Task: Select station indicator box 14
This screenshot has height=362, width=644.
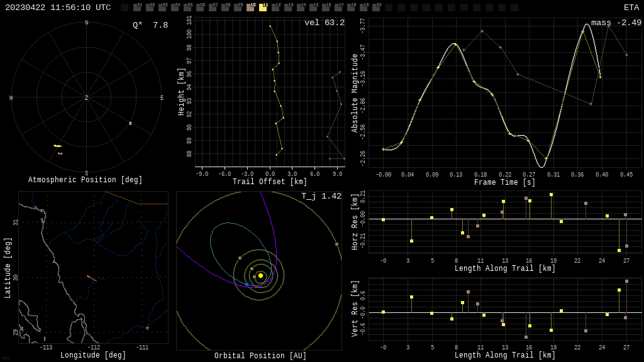Action: click(x=301, y=8)
